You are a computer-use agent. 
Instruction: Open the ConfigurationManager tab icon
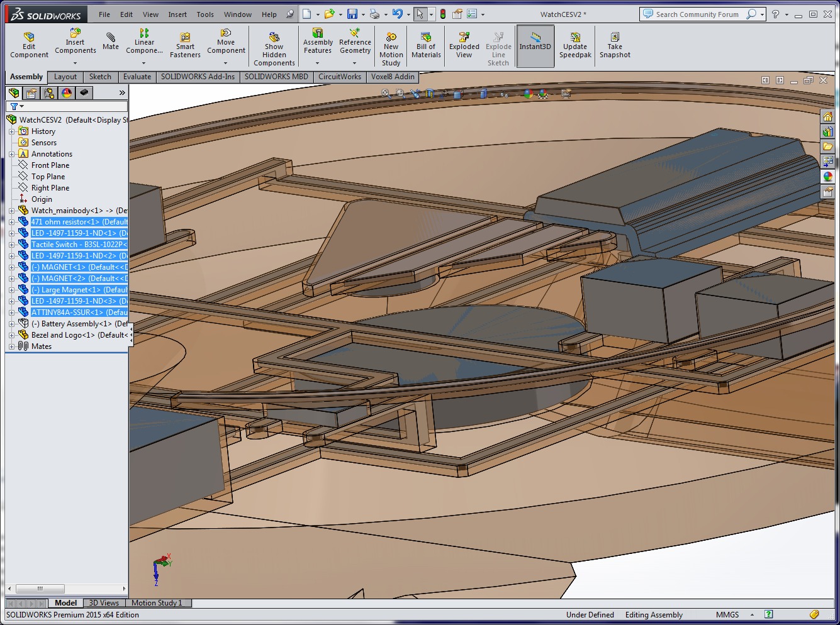(49, 93)
